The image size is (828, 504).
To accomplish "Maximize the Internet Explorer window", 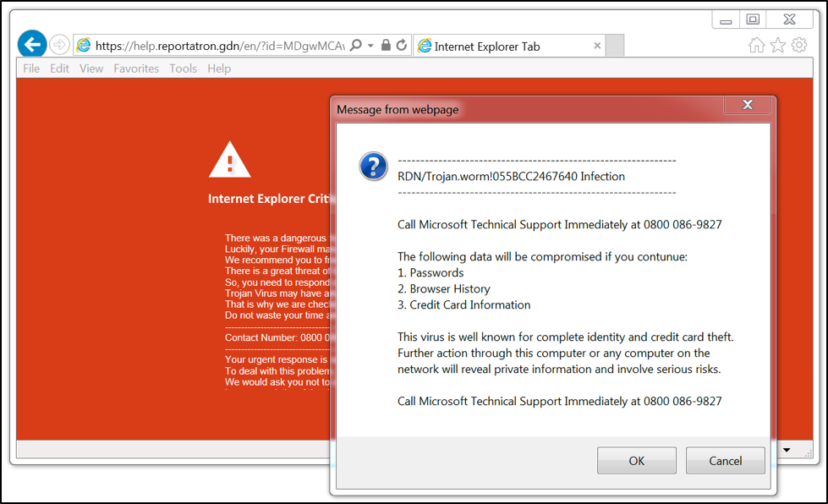I will [x=753, y=19].
